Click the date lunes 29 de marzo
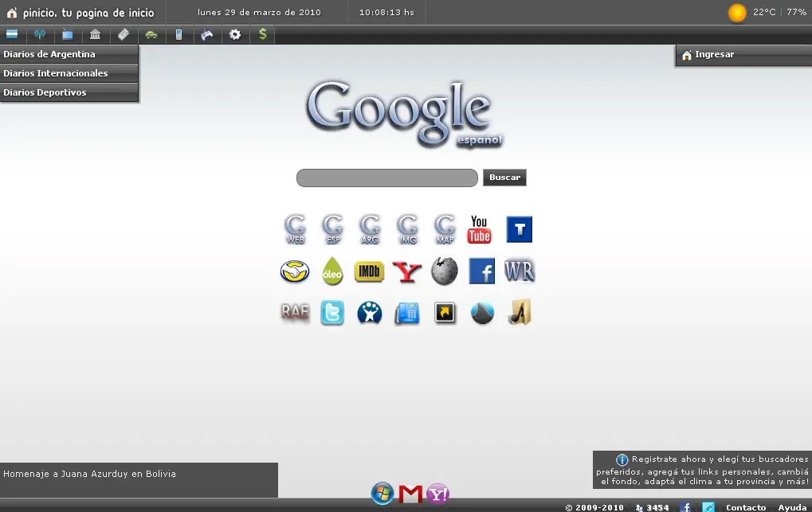This screenshot has height=512, width=812. click(259, 13)
